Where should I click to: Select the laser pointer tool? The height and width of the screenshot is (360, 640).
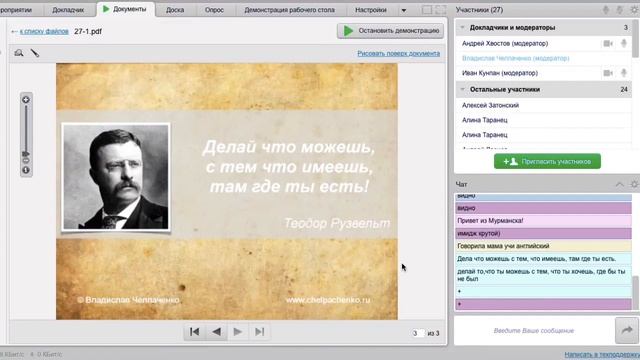click(x=35, y=53)
